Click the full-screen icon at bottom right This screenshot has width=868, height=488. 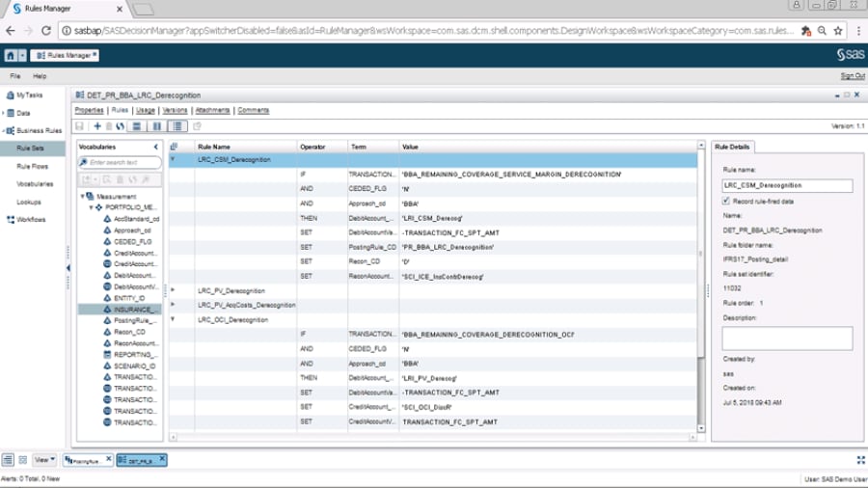pos(861,460)
